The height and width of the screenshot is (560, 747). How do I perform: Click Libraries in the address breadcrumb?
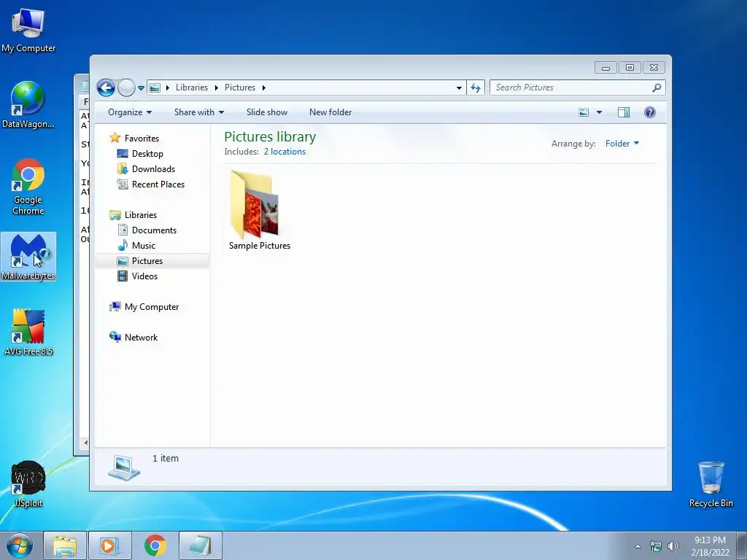pyautogui.click(x=192, y=87)
